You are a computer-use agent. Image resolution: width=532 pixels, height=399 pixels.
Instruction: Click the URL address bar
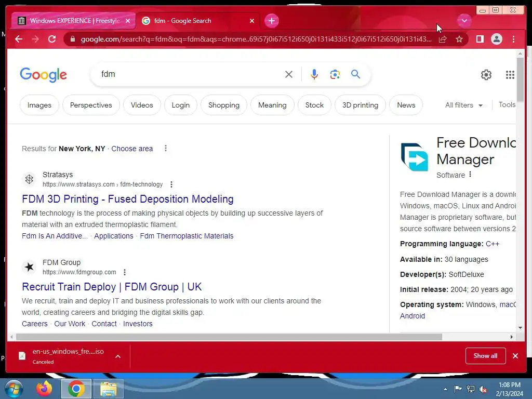click(x=256, y=39)
